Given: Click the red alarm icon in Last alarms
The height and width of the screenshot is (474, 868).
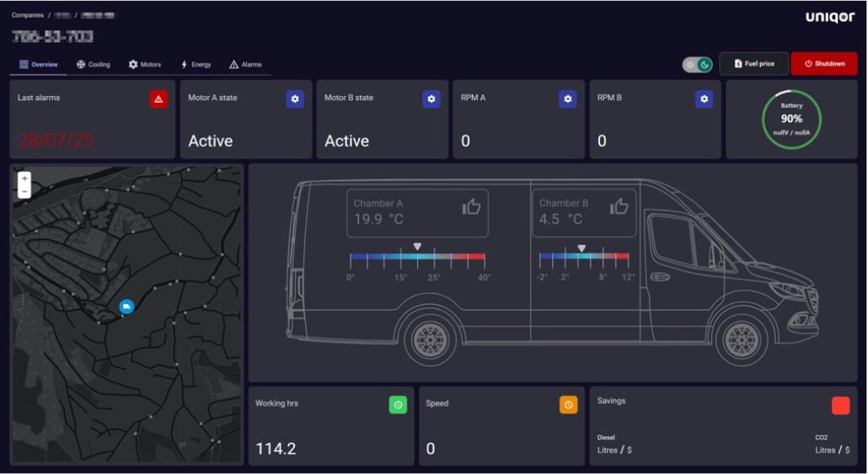Looking at the screenshot, I should point(158,99).
